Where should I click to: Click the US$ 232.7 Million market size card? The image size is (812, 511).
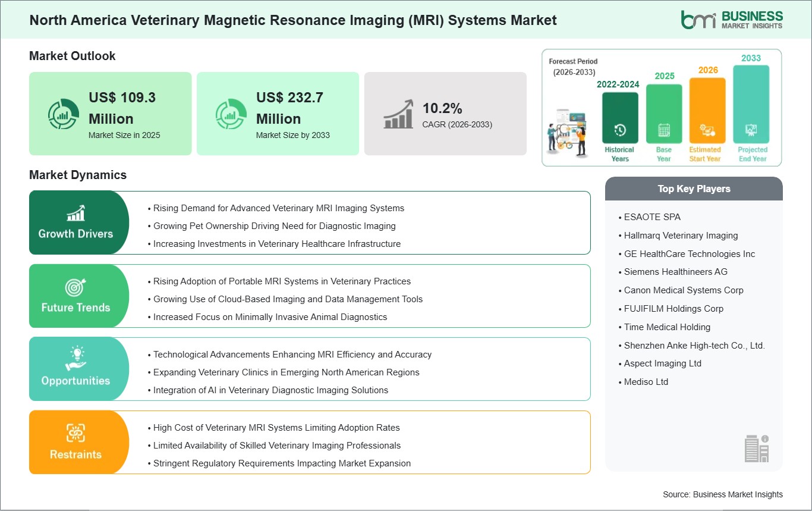point(278,114)
